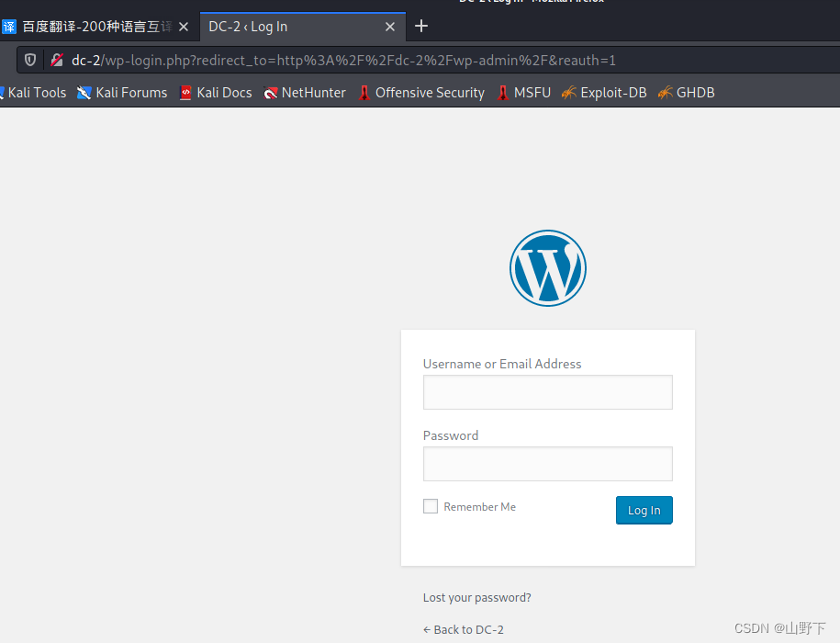Click the Kali Docs bookmark icon
Screen dimensions: 840x643
point(185,93)
